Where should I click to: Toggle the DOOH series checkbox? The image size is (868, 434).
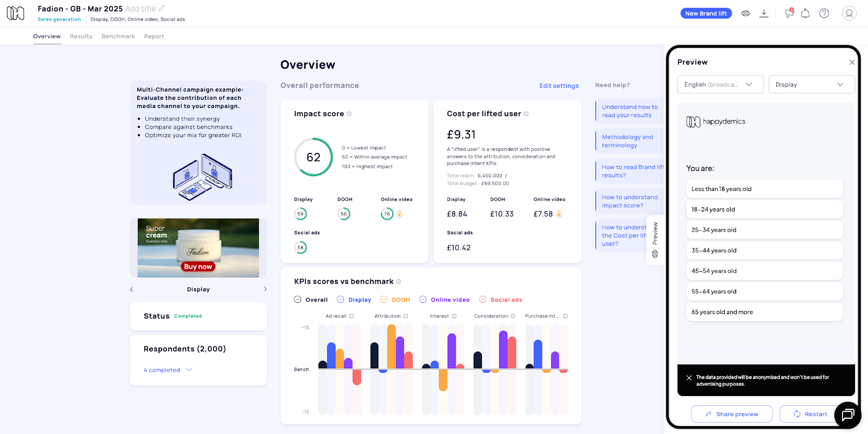pos(384,299)
